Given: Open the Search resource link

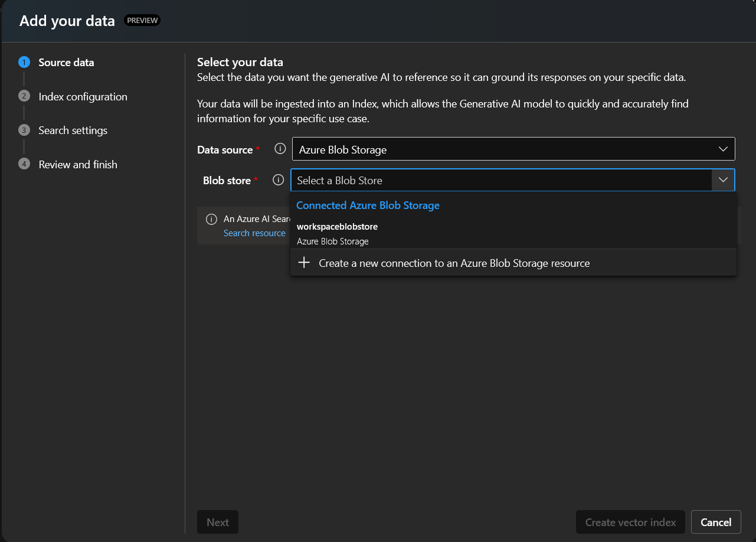Looking at the screenshot, I should pos(254,233).
